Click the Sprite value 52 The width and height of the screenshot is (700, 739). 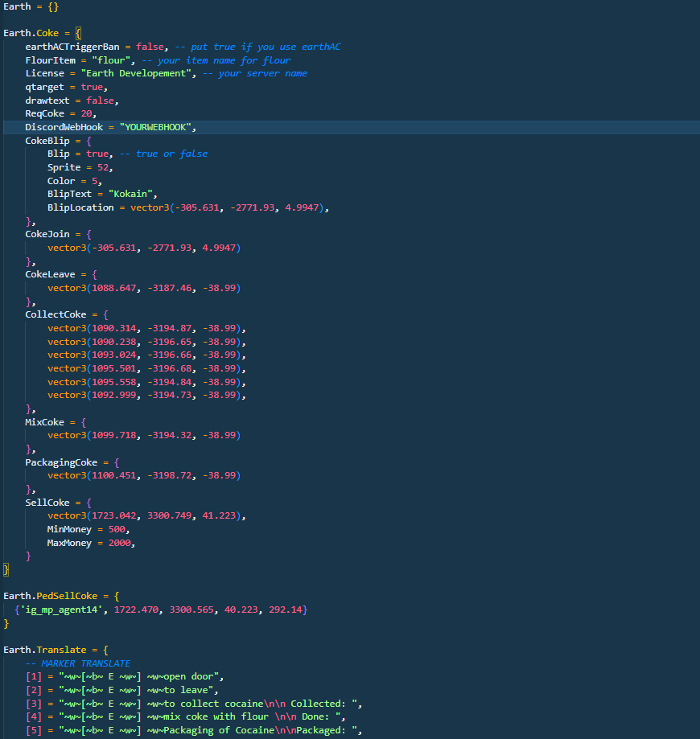103,167
